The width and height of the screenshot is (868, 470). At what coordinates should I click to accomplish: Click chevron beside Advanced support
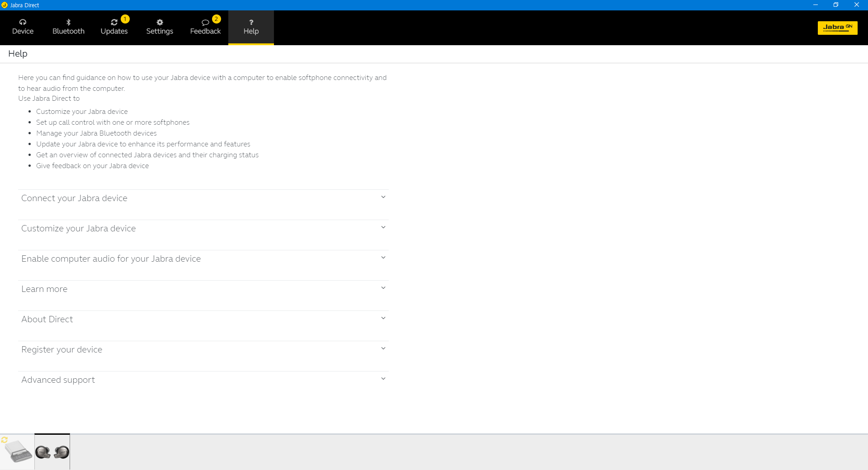pyautogui.click(x=383, y=379)
